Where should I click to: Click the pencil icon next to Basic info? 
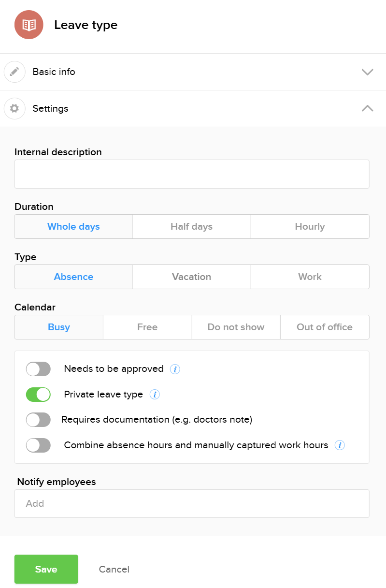pos(14,72)
